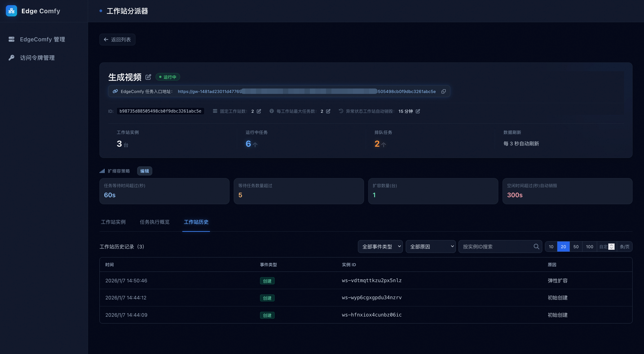This screenshot has width=644, height=354.
Task: Click the search magnifier icon
Action: click(536, 246)
